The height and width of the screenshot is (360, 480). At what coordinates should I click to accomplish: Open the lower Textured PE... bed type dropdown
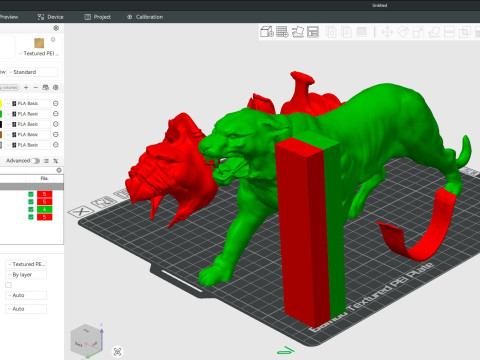coord(26,264)
